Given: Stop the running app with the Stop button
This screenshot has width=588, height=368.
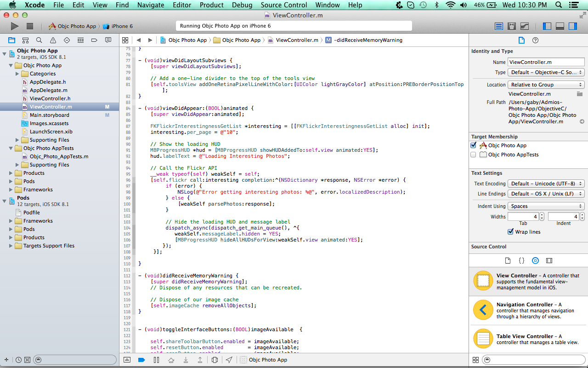Looking at the screenshot, I should 30,26.
